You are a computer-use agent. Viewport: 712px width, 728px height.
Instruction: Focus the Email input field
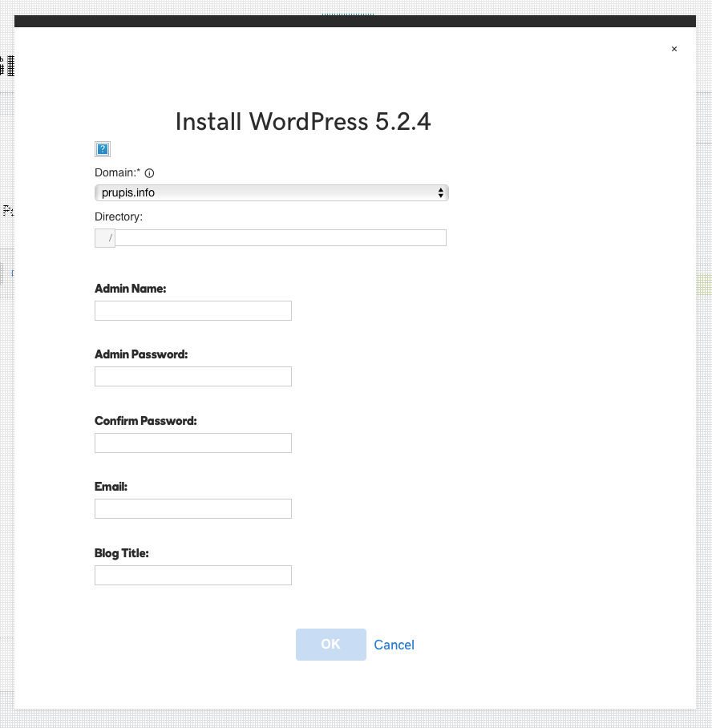click(x=192, y=509)
